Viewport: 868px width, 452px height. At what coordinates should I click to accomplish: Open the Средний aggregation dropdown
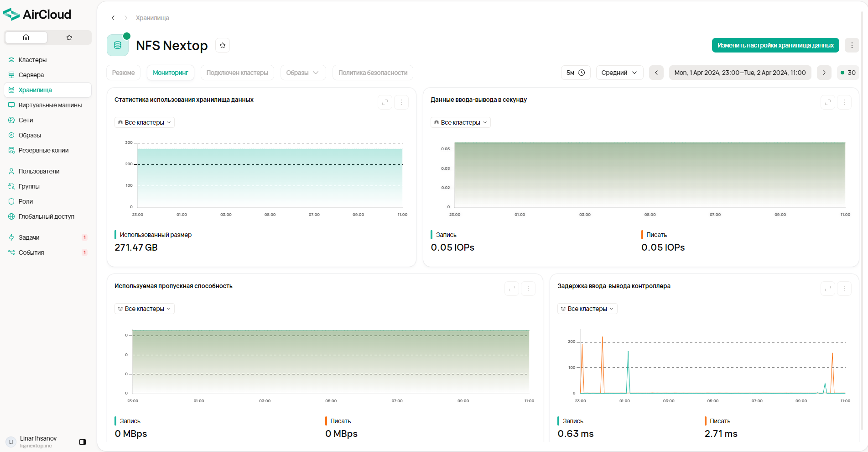pyautogui.click(x=619, y=73)
